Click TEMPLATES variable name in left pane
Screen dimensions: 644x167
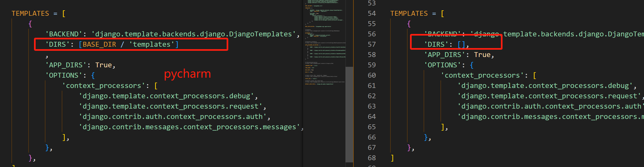point(30,13)
